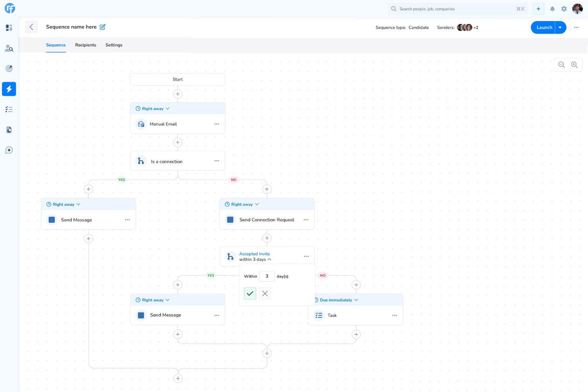This screenshot has width=588, height=392.
Task: Zoom in on the sequence canvas
Action: coord(574,65)
